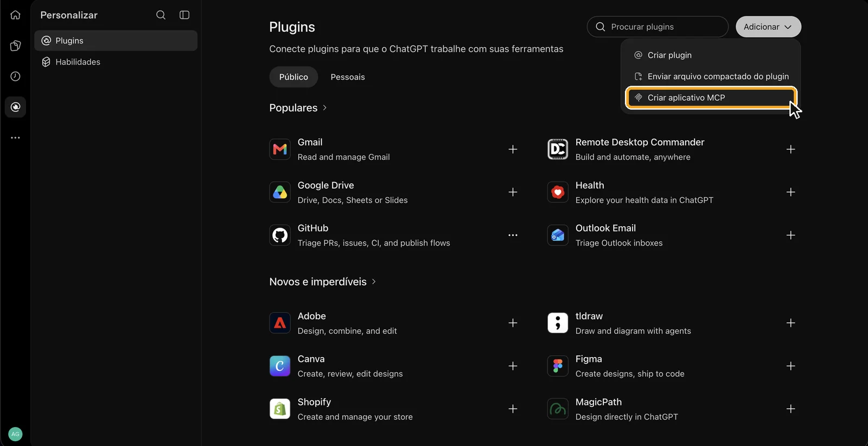The image size is (868, 446).
Task: Click 'Build and automate, anywhere' description
Action: point(633,157)
